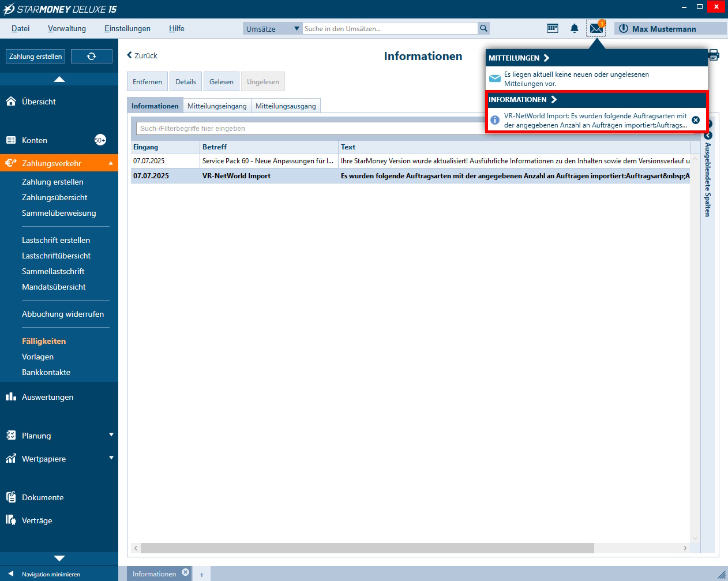728x581 pixels.
Task: Click the bell notifications icon
Action: coord(575,28)
